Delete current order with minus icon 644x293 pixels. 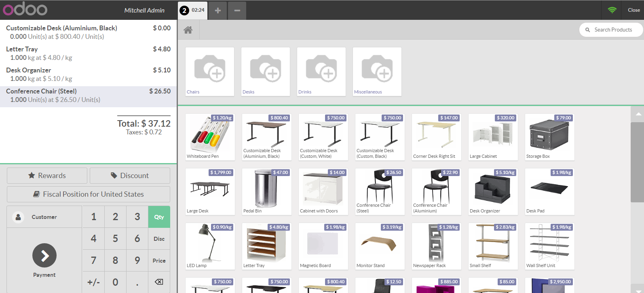coord(237,11)
